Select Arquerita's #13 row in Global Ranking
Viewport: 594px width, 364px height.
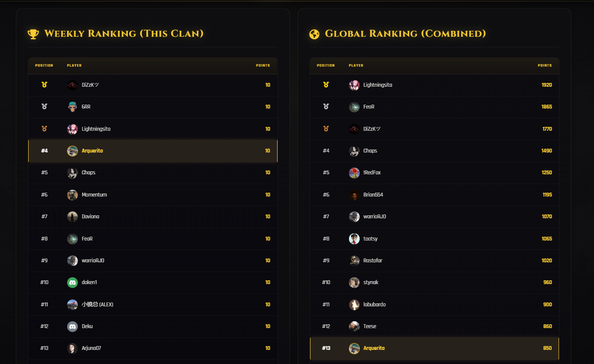tap(434, 348)
